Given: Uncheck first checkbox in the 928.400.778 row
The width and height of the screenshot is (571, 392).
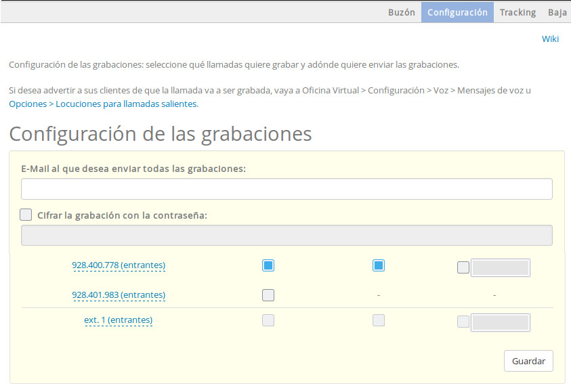Looking at the screenshot, I should [x=268, y=265].
